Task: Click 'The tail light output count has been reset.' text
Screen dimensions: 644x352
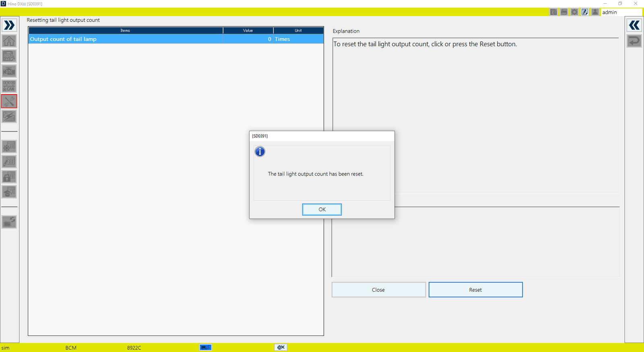Action: [x=316, y=174]
